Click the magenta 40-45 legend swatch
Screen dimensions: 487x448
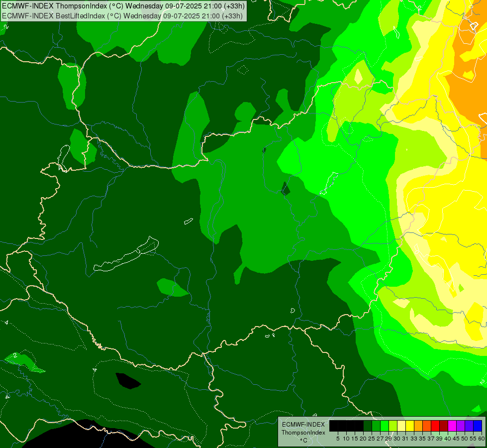452,426
